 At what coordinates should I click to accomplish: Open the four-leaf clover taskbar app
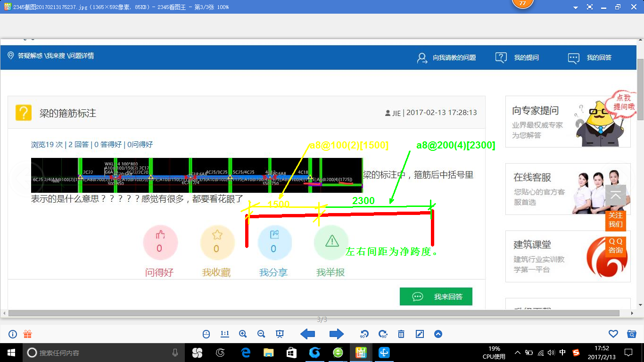pos(197,353)
